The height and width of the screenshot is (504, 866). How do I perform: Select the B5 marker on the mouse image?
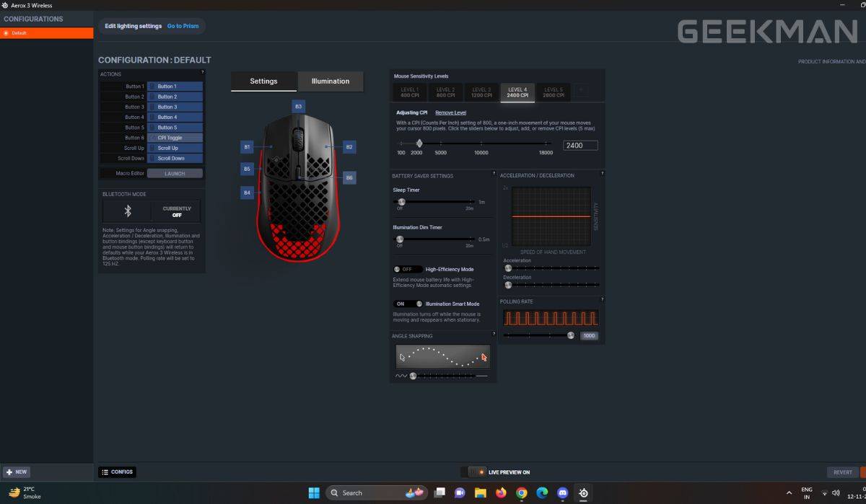click(x=247, y=169)
